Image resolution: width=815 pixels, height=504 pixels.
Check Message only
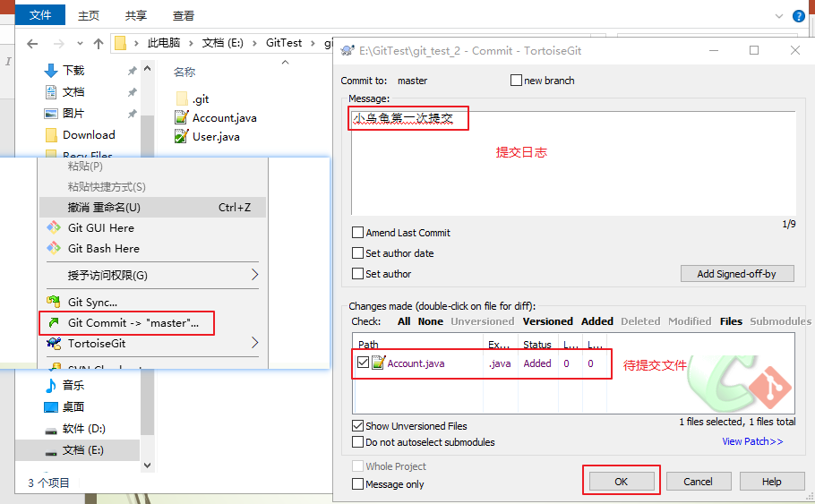tap(357, 483)
